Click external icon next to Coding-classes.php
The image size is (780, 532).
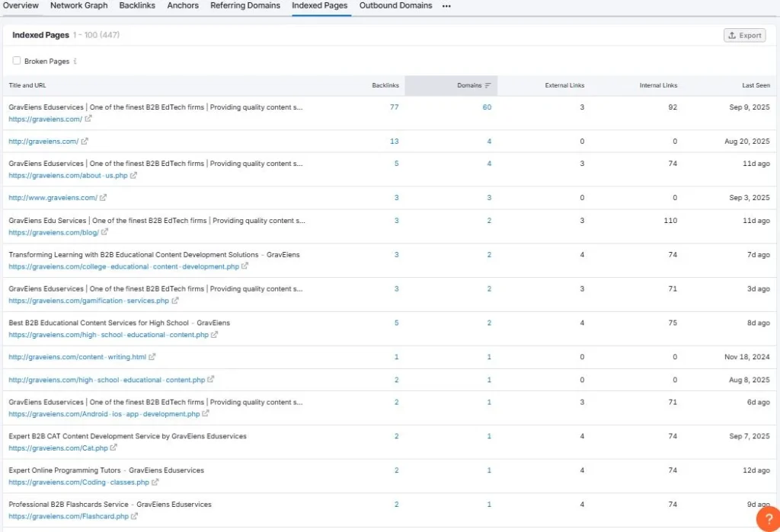[x=155, y=483]
